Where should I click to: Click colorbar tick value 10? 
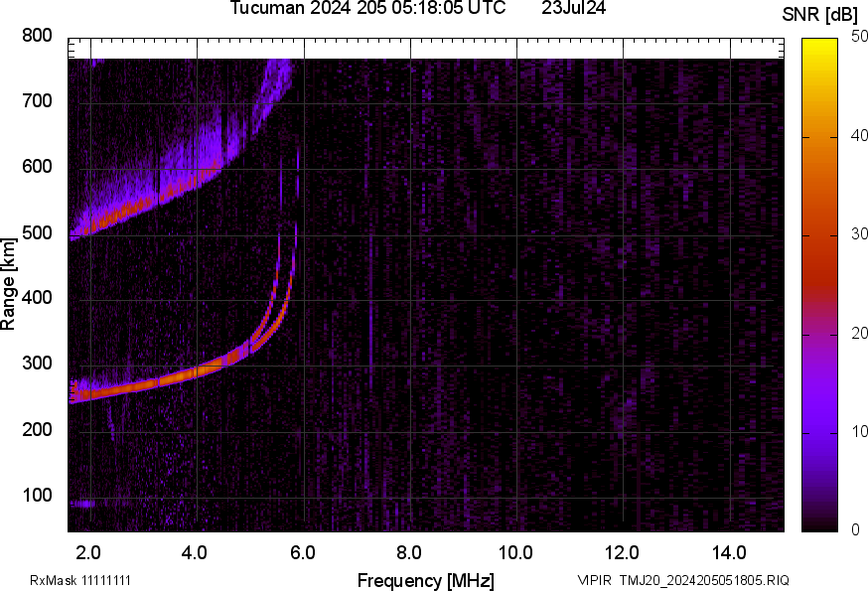pos(859,431)
